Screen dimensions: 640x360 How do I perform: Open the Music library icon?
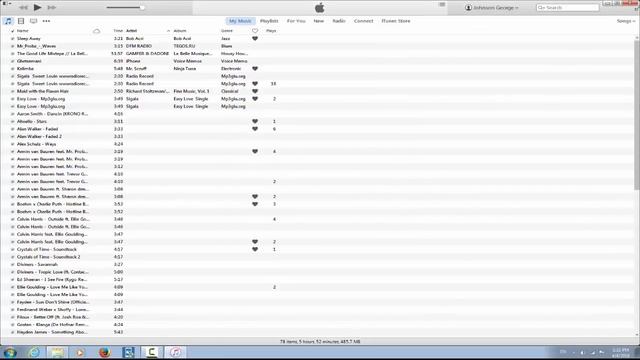tap(8, 21)
